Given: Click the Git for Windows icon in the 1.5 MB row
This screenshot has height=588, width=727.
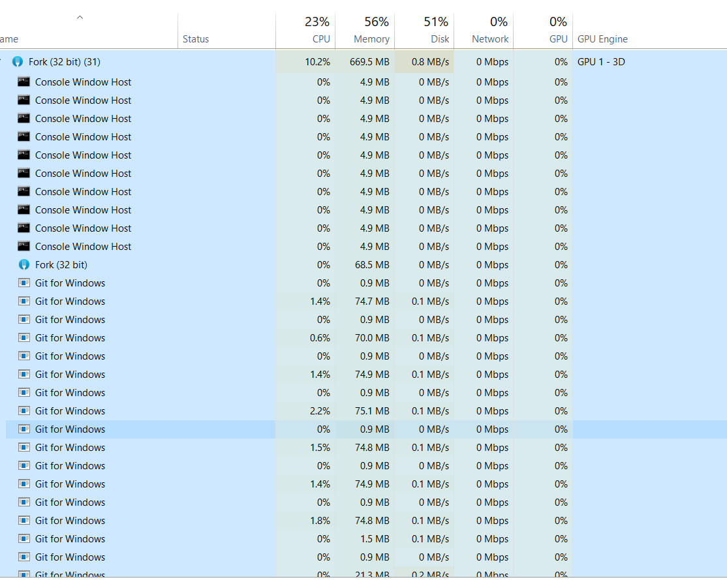Looking at the screenshot, I should click(24, 539).
